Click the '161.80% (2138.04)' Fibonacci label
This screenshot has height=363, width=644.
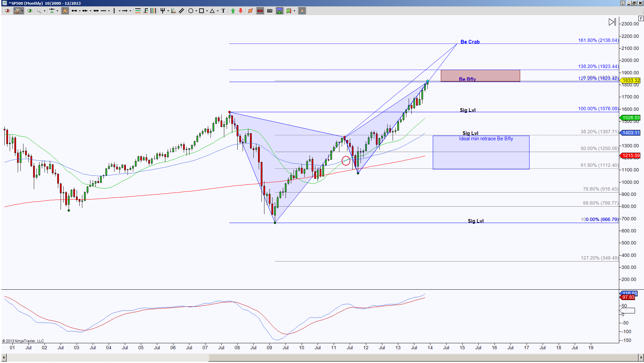598,40
